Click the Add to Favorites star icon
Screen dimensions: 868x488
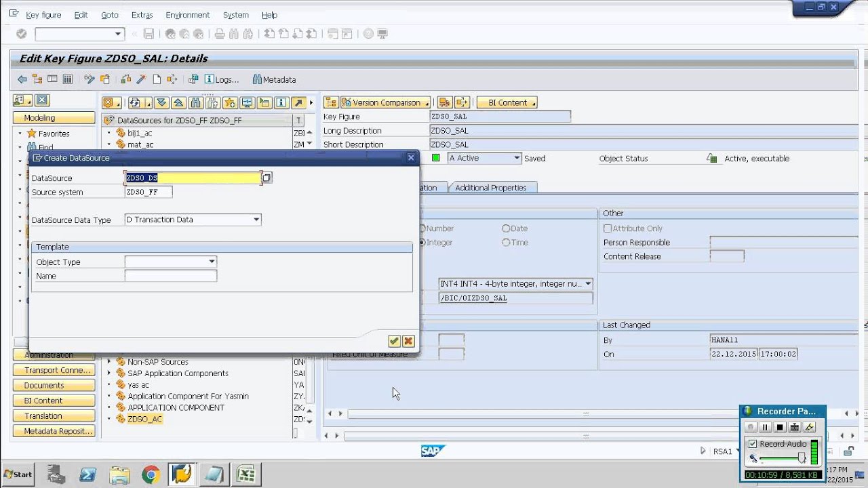point(230,103)
